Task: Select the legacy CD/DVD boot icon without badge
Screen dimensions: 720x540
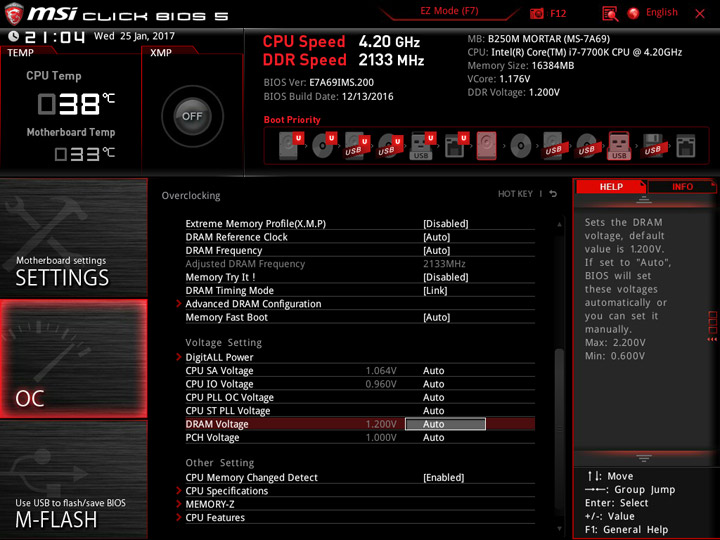Action: (520, 146)
